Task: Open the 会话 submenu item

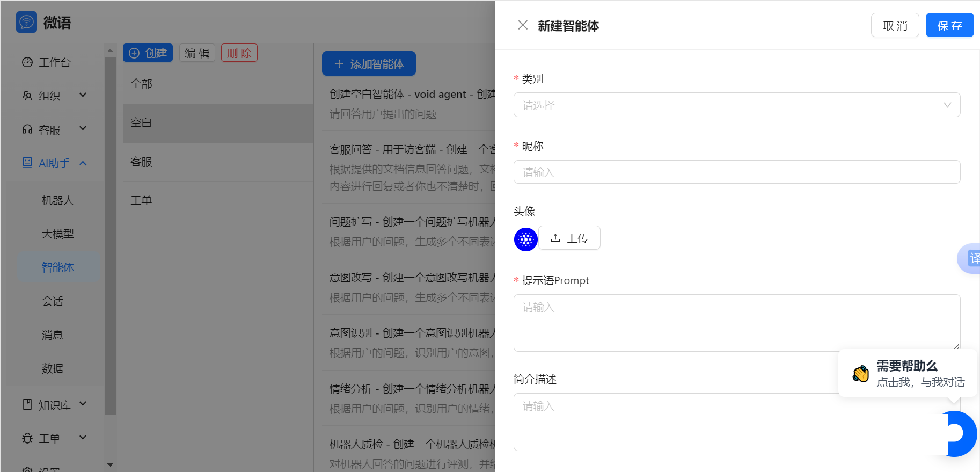Action: tap(53, 301)
